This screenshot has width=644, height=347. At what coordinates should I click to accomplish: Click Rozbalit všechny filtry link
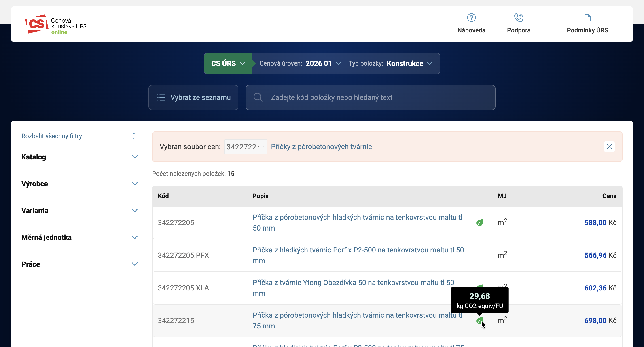(x=51, y=136)
